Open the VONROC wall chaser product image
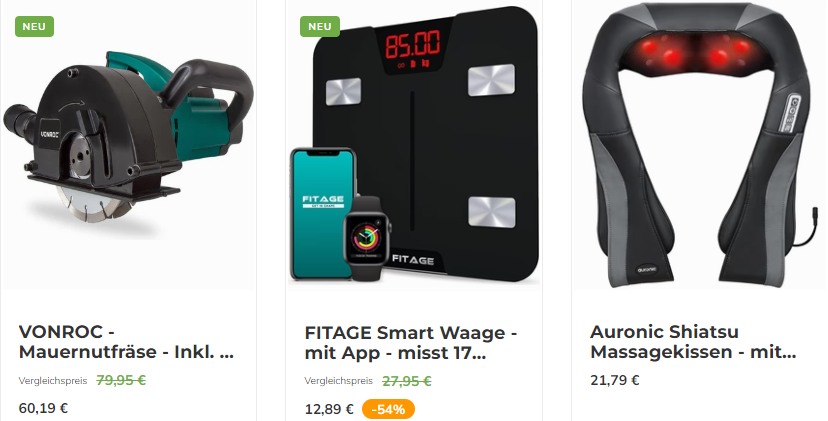The image size is (828, 421). tap(128, 145)
